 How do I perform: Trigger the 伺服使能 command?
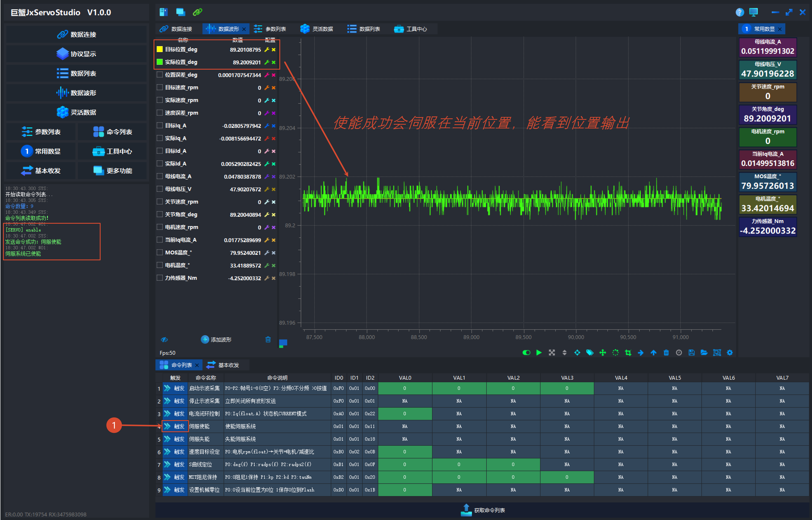tap(175, 426)
